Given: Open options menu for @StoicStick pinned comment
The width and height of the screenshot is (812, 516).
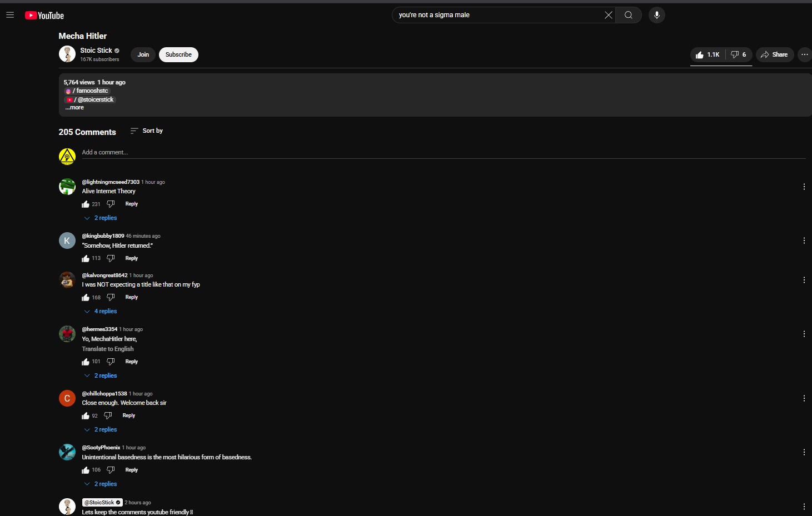Looking at the screenshot, I should [x=804, y=507].
